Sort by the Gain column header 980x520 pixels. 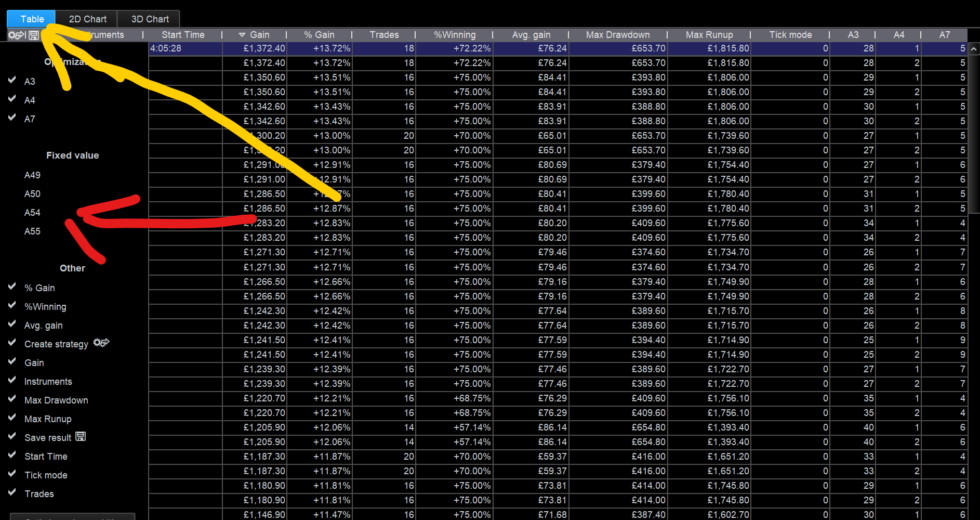(x=259, y=35)
